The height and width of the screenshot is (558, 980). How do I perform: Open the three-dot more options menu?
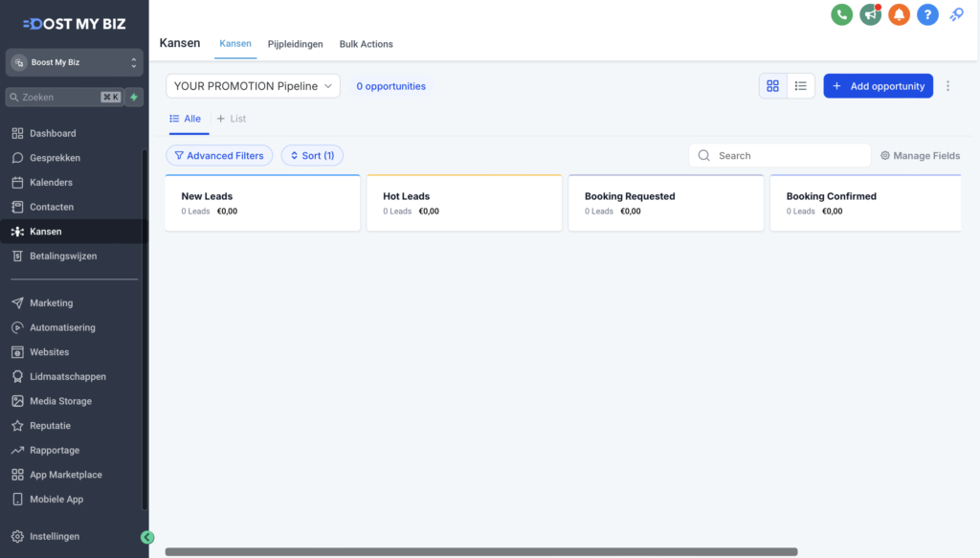(947, 86)
